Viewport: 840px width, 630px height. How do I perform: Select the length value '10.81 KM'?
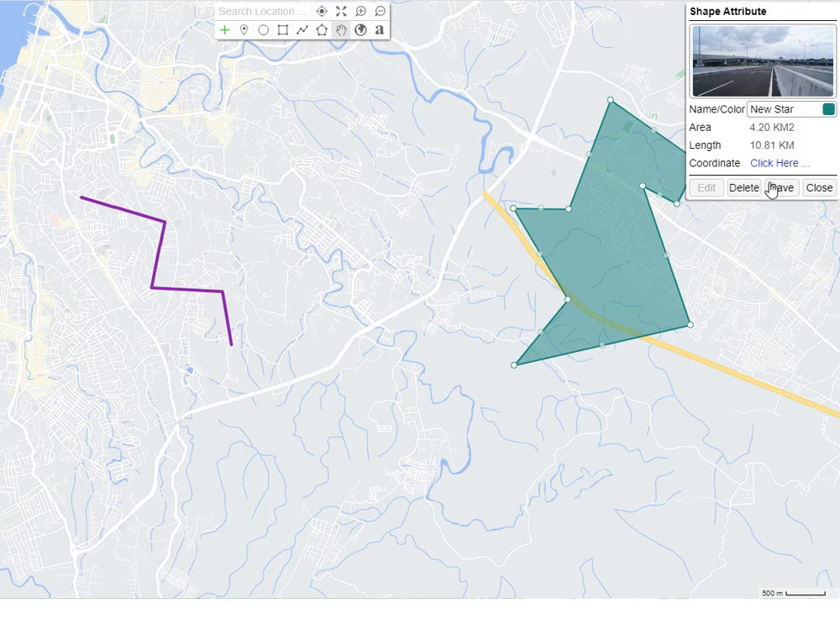pos(771,145)
